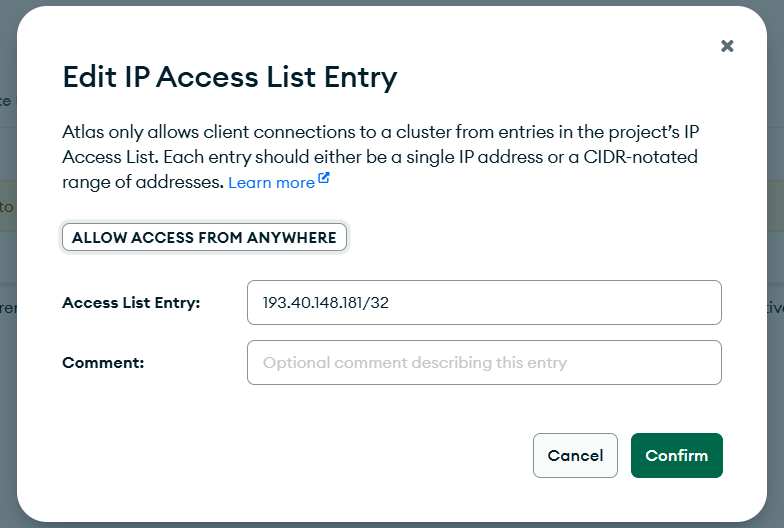Viewport: 784px width, 528px height.
Task: Open the Learn more link
Action: pyautogui.click(x=271, y=183)
